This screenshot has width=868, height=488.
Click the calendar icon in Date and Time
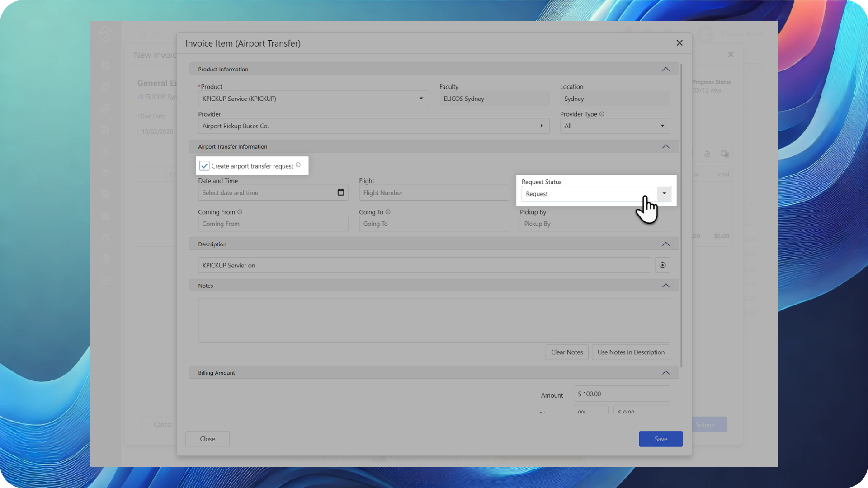pos(341,192)
